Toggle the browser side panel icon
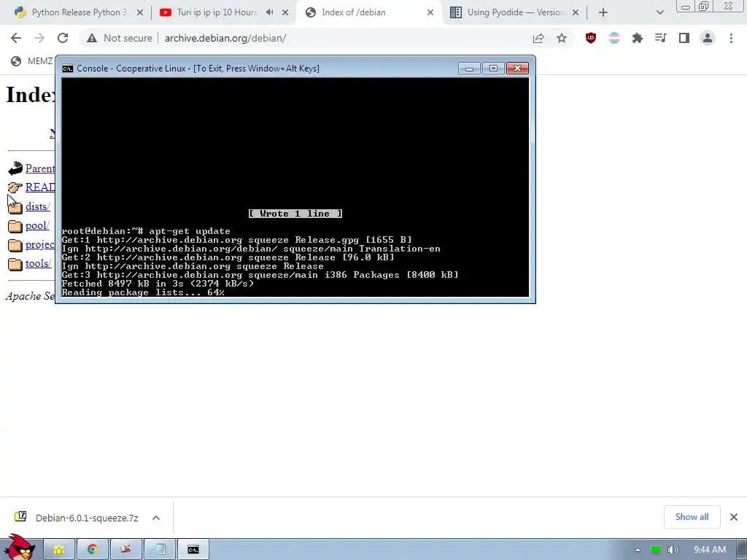Viewport: 747px width, 560px height. tap(684, 38)
